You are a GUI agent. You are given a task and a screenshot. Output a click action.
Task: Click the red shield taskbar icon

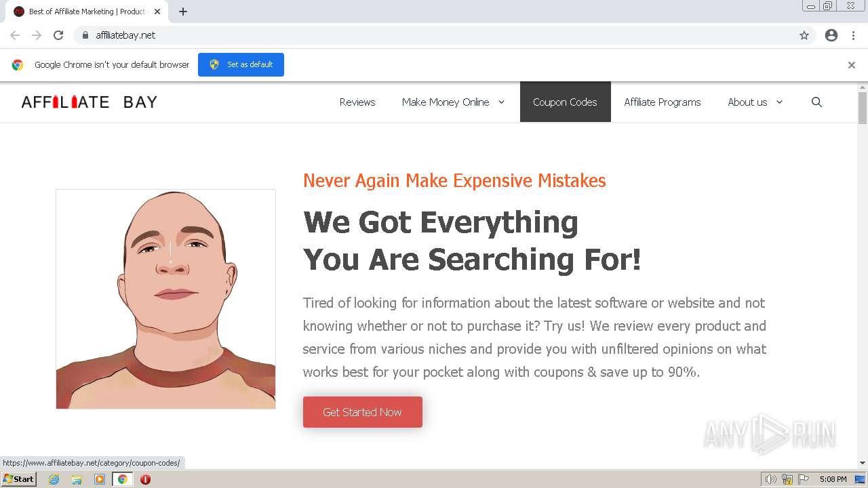(145, 479)
